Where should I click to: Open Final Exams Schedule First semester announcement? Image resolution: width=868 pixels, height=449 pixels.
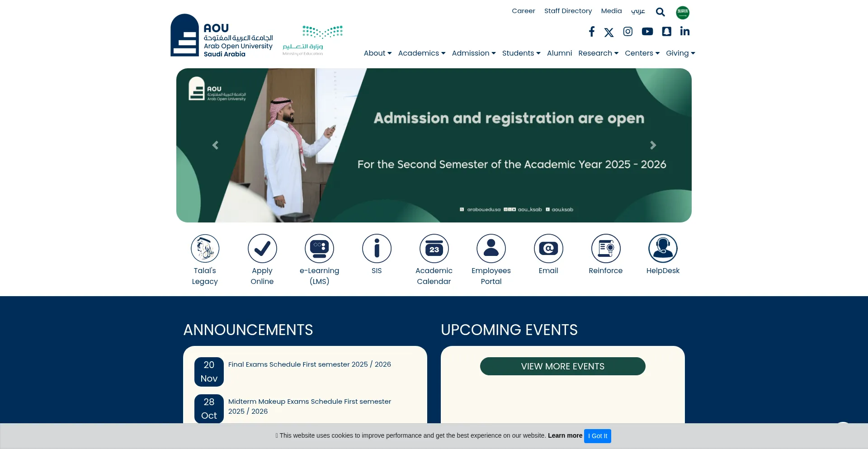pyautogui.click(x=309, y=364)
